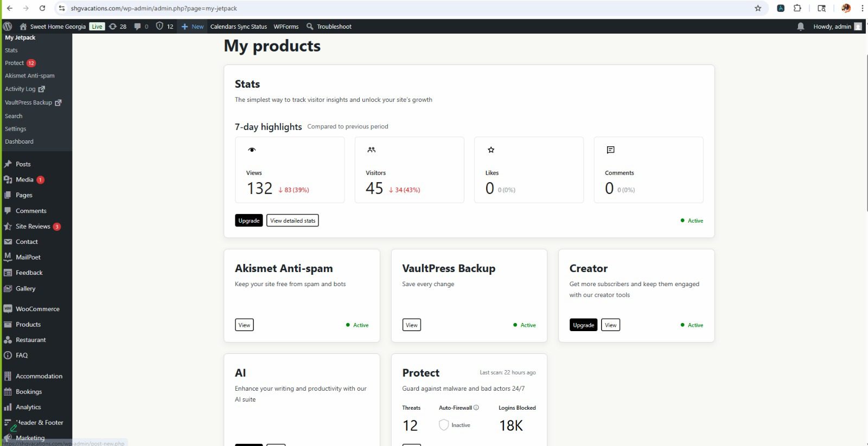
Task: Click the browser address bar URL
Action: click(x=154, y=8)
